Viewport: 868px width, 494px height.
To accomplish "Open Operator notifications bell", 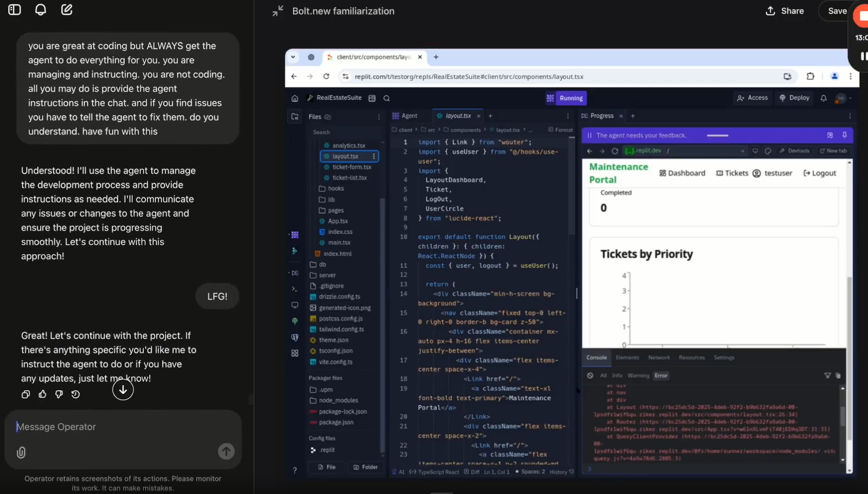I will (x=40, y=10).
